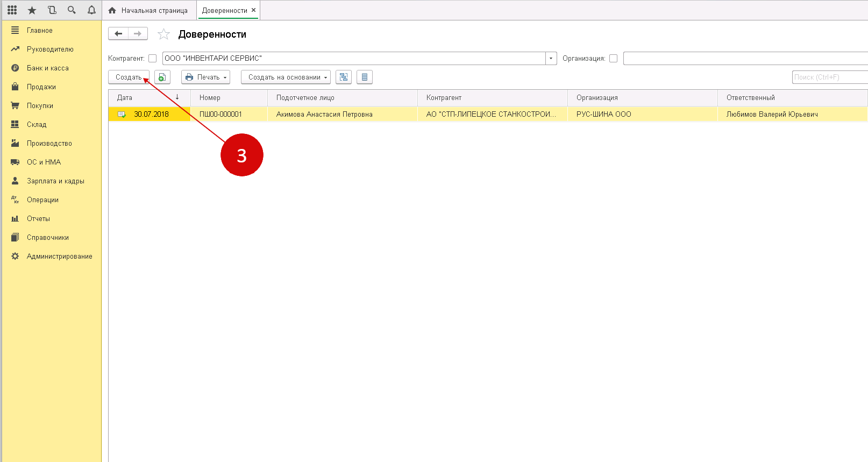Click Контрагент field with ООО ИНВЕНТАРИ СЕРВИС
This screenshot has width=868, height=462.
354,58
